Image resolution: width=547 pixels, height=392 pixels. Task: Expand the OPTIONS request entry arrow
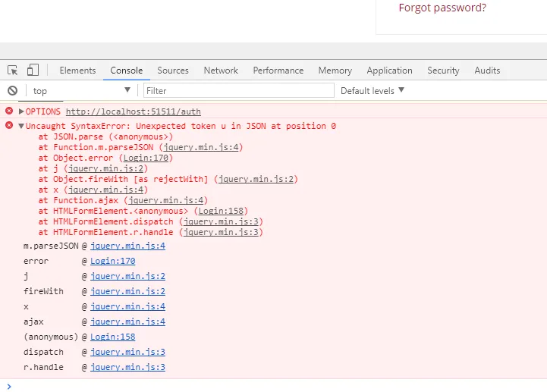pyautogui.click(x=21, y=111)
